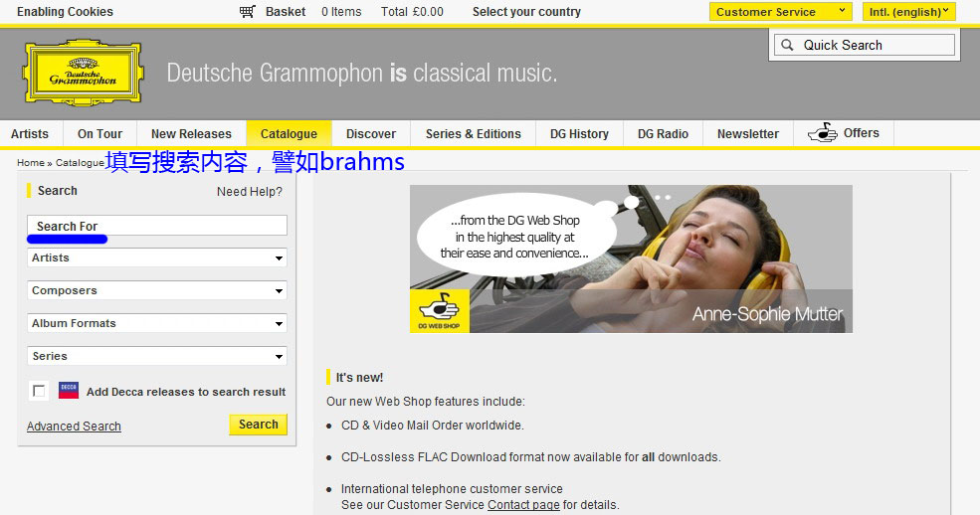980x515 pixels.
Task: Click the Quick Search input field
Action: (x=864, y=45)
